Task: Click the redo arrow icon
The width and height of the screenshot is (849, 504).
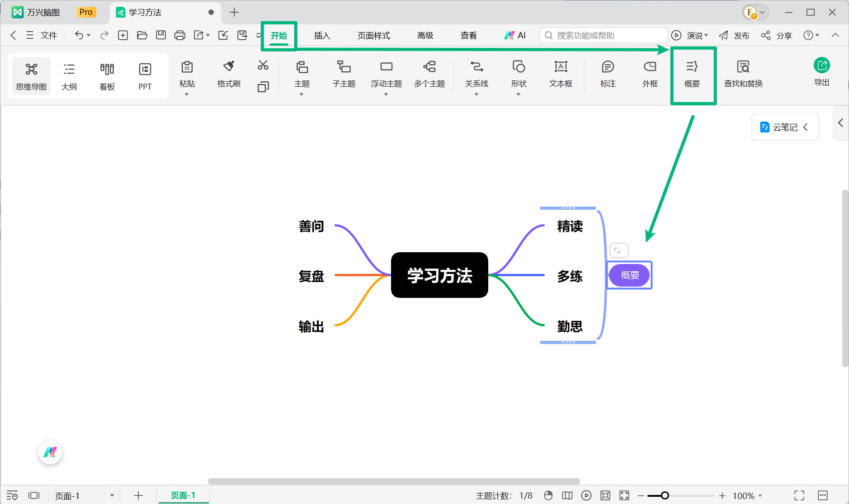Action: [x=104, y=35]
